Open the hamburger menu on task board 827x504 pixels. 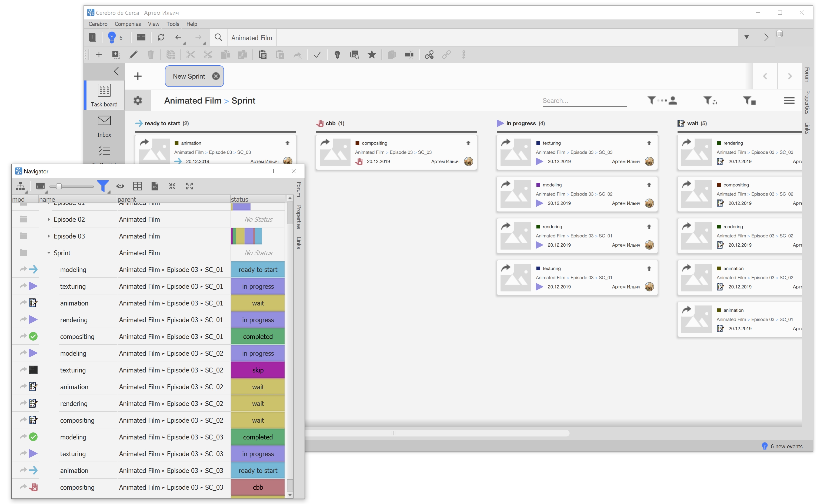point(789,100)
